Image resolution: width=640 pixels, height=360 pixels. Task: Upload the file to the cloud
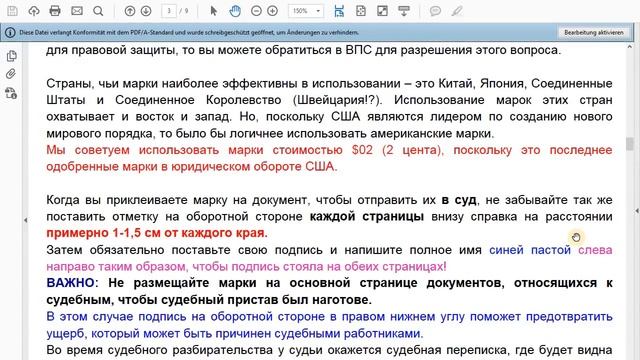click(34, 11)
